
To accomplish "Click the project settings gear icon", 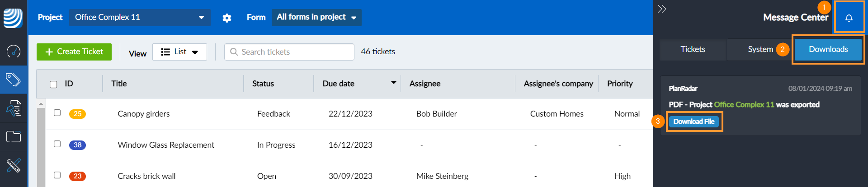I will pos(227,18).
